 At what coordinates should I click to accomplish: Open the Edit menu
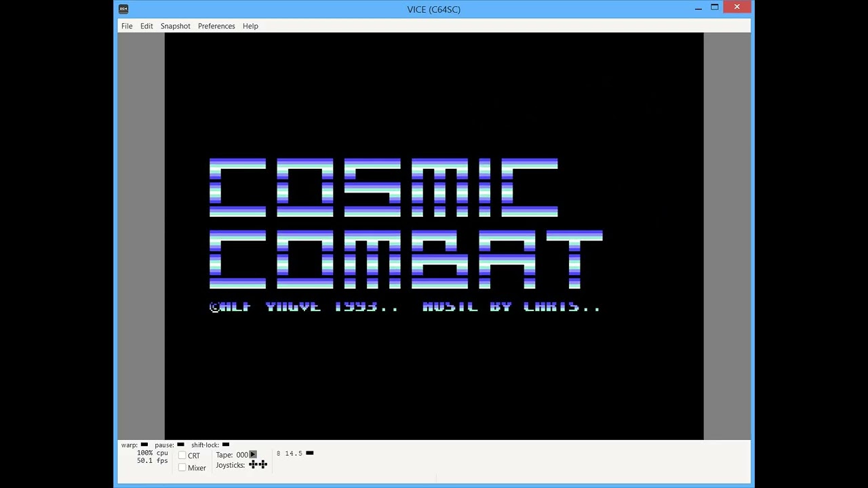tap(146, 26)
